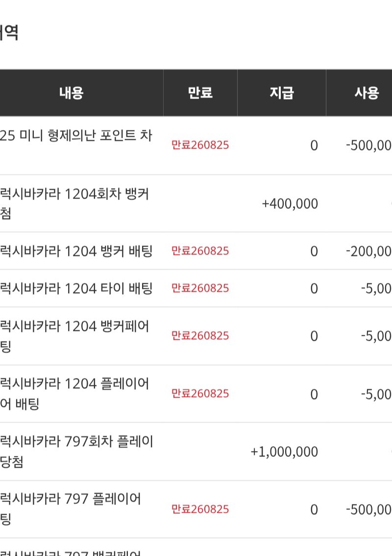This screenshot has width=392, height=556.
Task: Click the -5,00 amount in 타이 배팅 row
Action: point(376,289)
